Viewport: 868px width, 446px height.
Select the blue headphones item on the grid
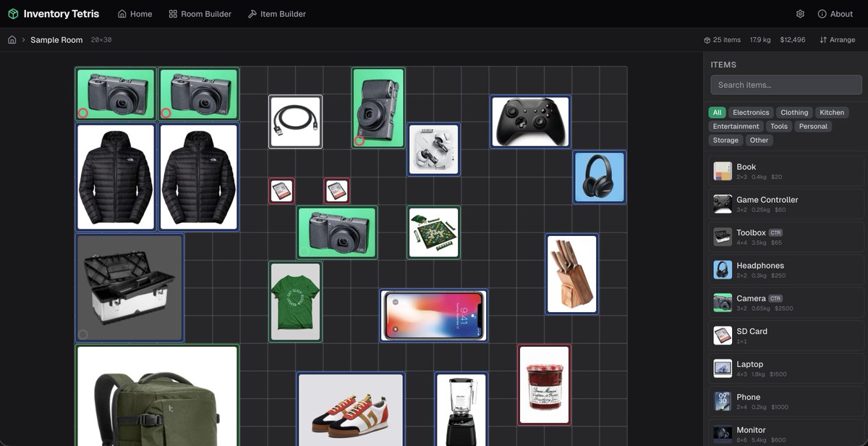[600, 177]
